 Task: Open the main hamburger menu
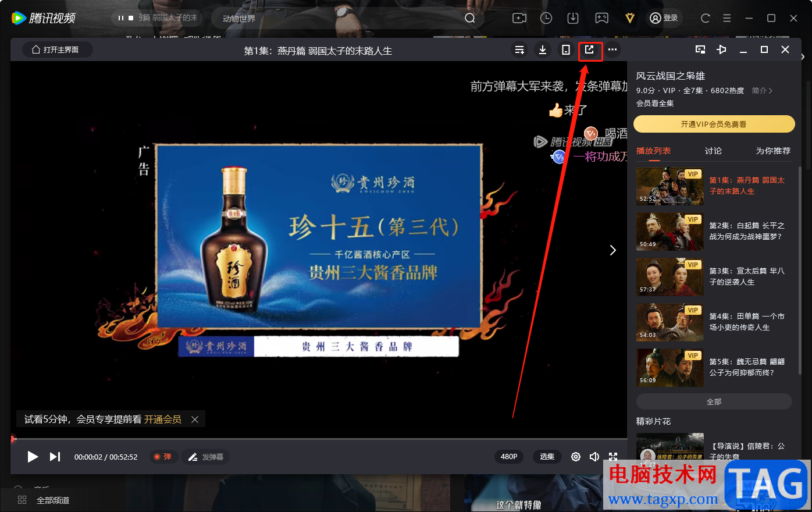tap(727, 18)
